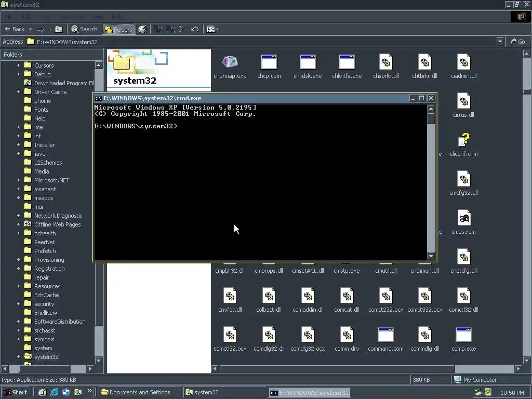Expand the hidden quick launch chevron
The height and width of the screenshot is (399, 532).
pyautogui.click(x=89, y=391)
